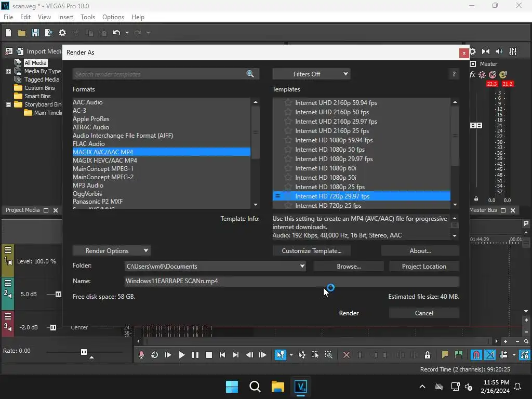Click the question mark help button in Render As
The height and width of the screenshot is (399, 532).
[x=454, y=74]
